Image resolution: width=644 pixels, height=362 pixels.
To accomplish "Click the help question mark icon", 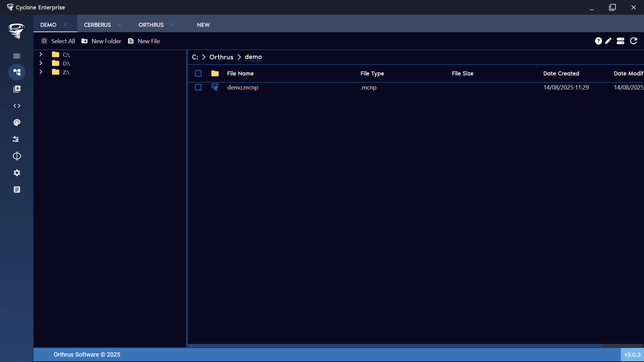I will click(x=598, y=41).
